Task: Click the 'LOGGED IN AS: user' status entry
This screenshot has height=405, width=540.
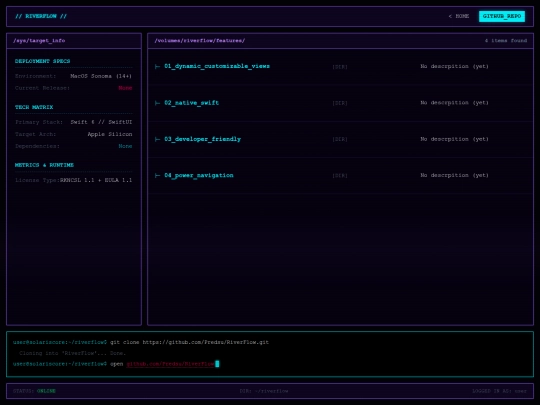Action: pyautogui.click(x=499, y=391)
